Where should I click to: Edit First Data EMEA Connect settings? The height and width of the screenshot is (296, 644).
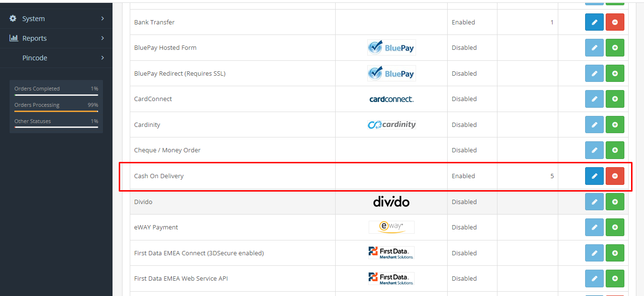594,253
